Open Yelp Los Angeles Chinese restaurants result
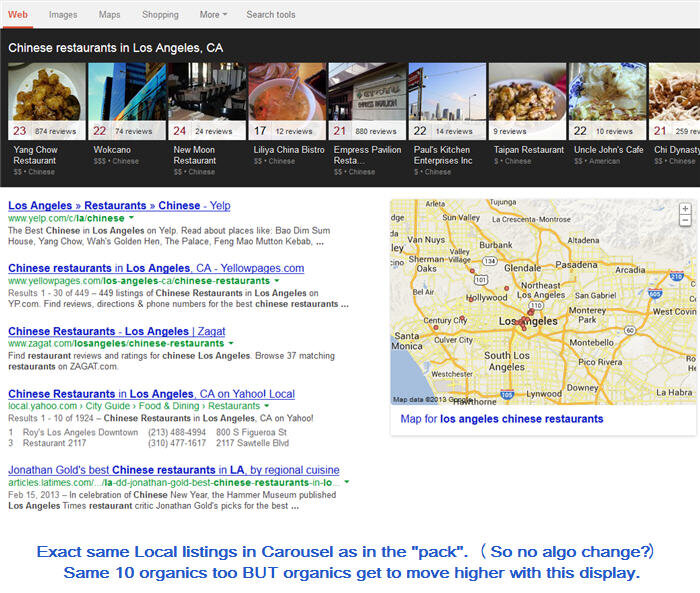Image resolution: width=700 pixels, height=593 pixels. [119, 205]
